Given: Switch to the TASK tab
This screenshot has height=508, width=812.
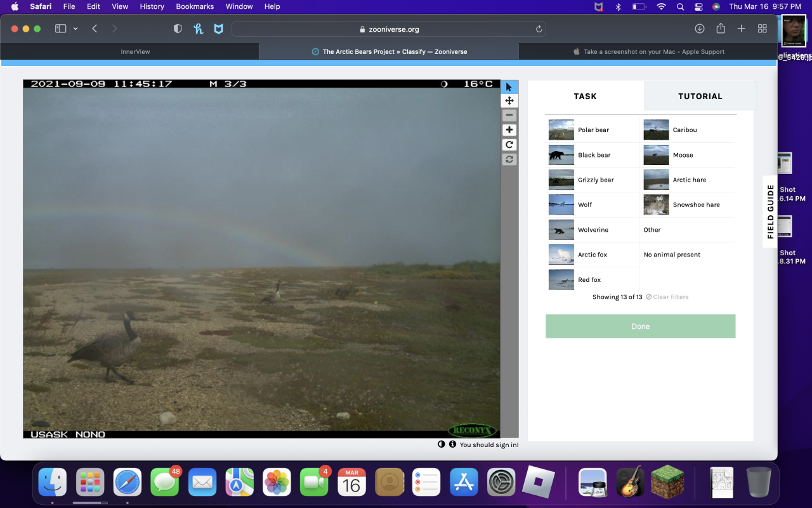Looking at the screenshot, I should [585, 97].
